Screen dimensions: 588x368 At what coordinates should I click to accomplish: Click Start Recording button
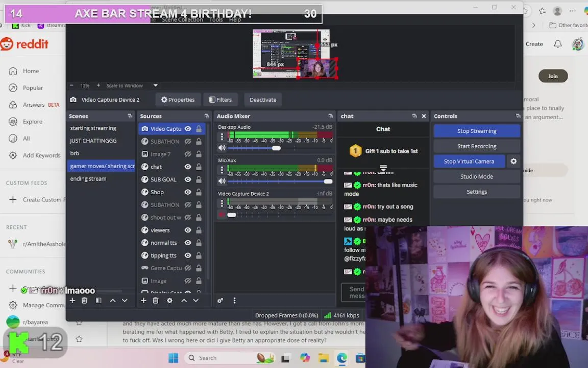click(477, 146)
